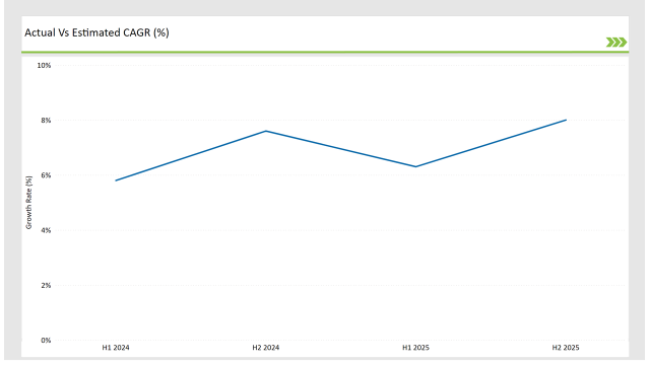
Task: Click the 8% y-axis tick label
Action: (x=46, y=120)
